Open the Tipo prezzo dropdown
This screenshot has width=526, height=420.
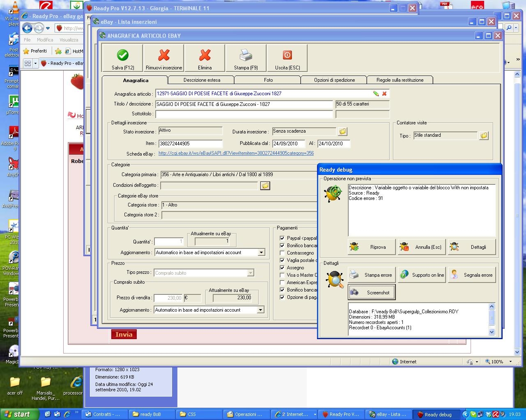click(x=250, y=273)
